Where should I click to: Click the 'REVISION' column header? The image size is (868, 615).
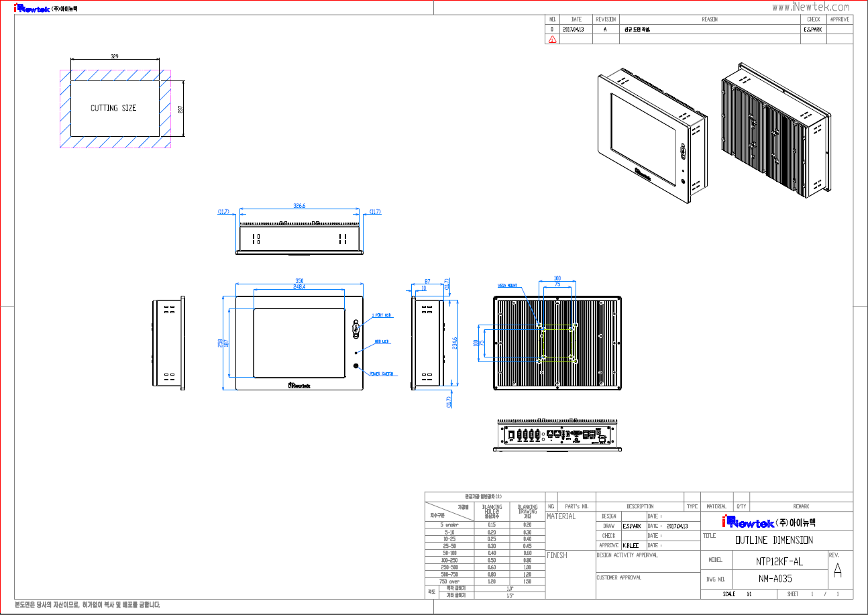click(x=606, y=19)
